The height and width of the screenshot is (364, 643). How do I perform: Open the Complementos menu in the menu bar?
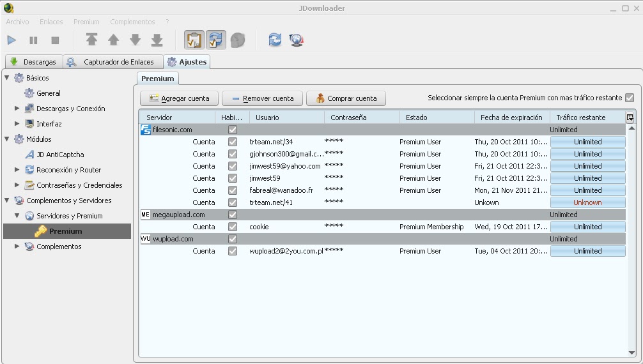click(132, 22)
